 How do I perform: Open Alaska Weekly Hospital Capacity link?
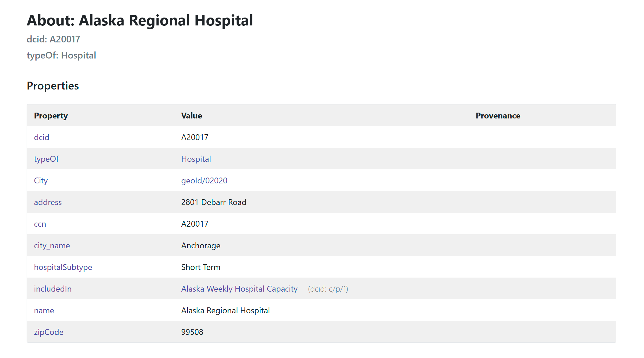click(x=239, y=289)
